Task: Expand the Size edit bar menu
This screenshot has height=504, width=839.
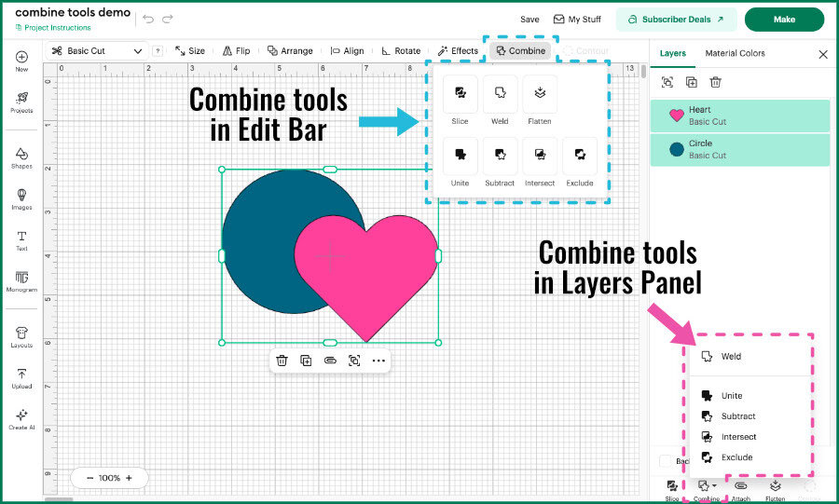Action: (190, 51)
